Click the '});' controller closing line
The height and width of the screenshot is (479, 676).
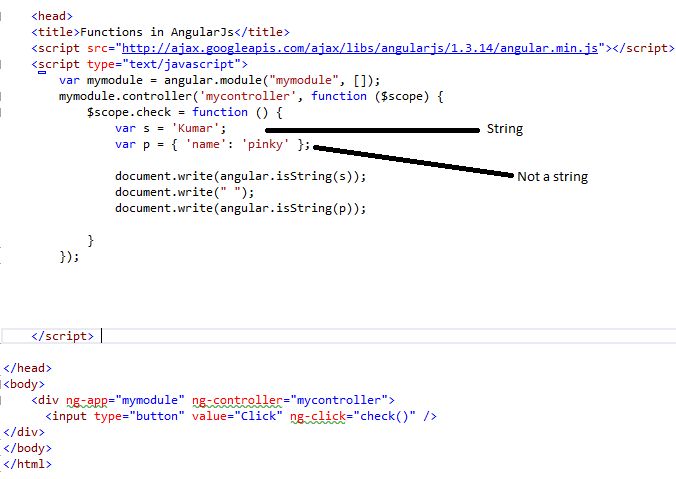[x=69, y=257]
